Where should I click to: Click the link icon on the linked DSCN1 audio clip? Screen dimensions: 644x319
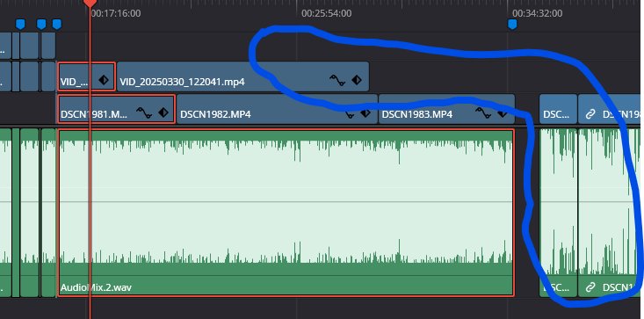[590, 287]
